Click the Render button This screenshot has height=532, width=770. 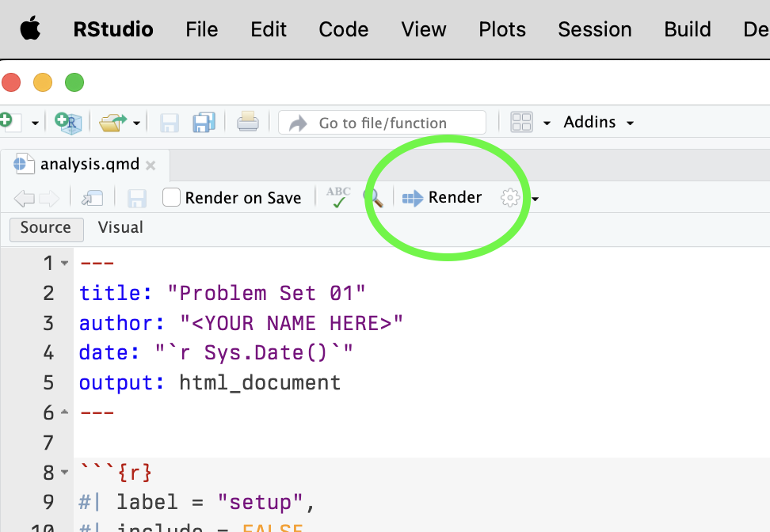click(442, 198)
